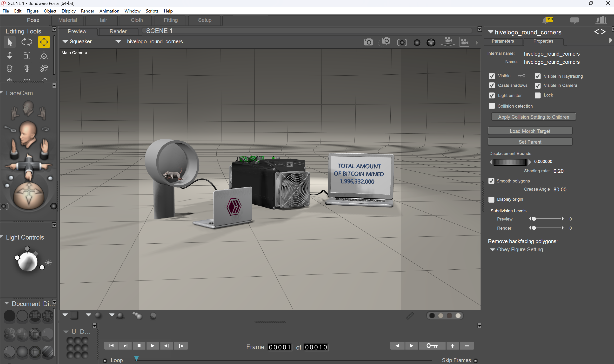The height and width of the screenshot is (364, 614).
Task: Click the current Frame number field
Action: [x=280, y=347]
